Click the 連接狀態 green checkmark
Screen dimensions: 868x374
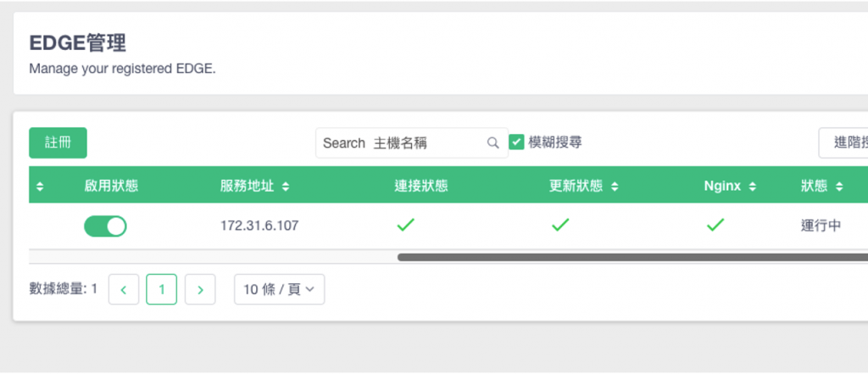(x=405, y=225)
